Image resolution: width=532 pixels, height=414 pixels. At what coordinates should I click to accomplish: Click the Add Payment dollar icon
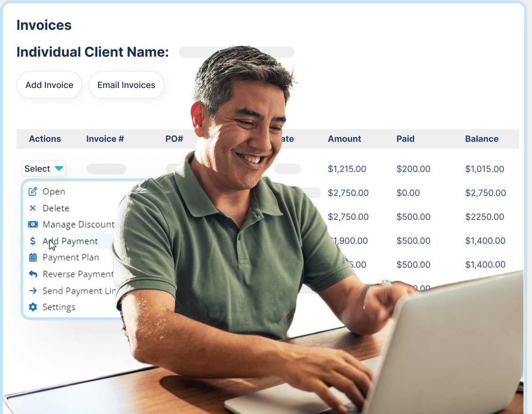click(x=33, y=241)
